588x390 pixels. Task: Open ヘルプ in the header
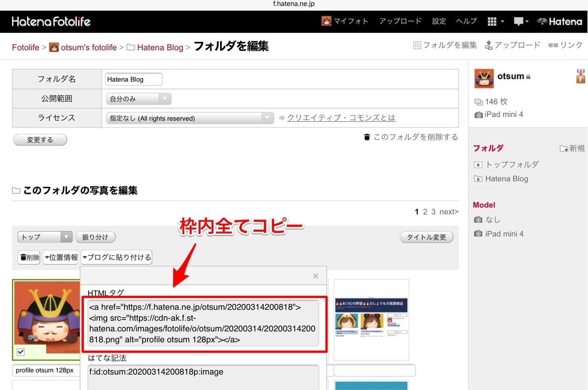point(466,21)
